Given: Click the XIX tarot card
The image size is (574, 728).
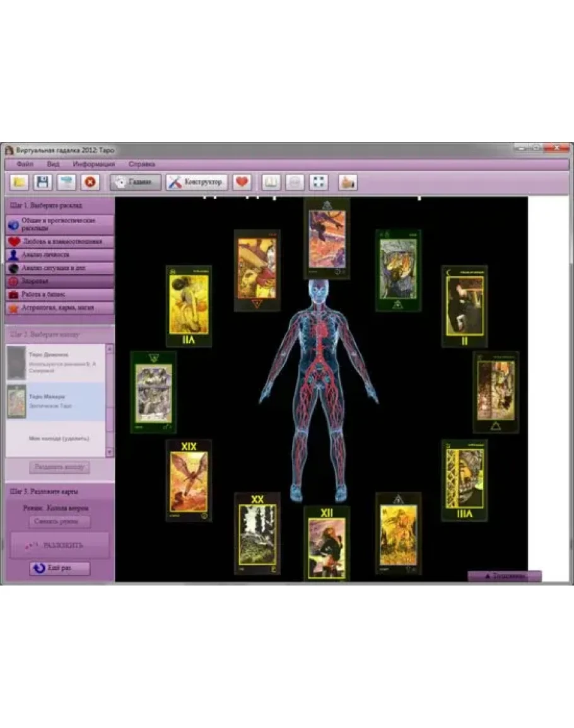Looking at the screenshot, I should coord(189,480).
